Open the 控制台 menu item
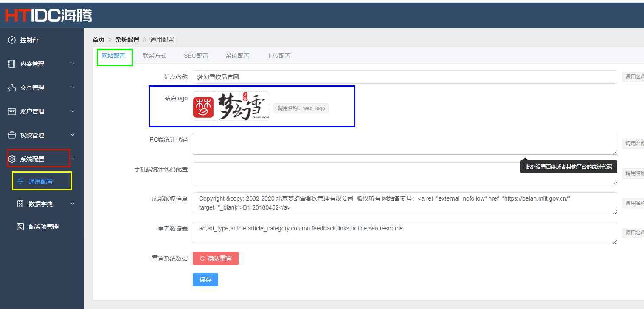This screenshot has width=644, height=309. point(42,40)
